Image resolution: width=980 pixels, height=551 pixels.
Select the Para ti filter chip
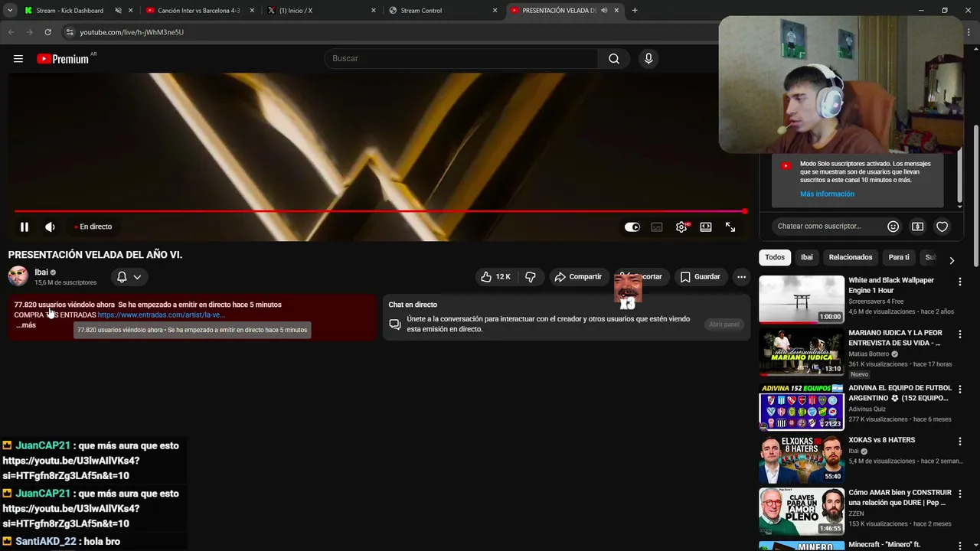tap(899, 257)
